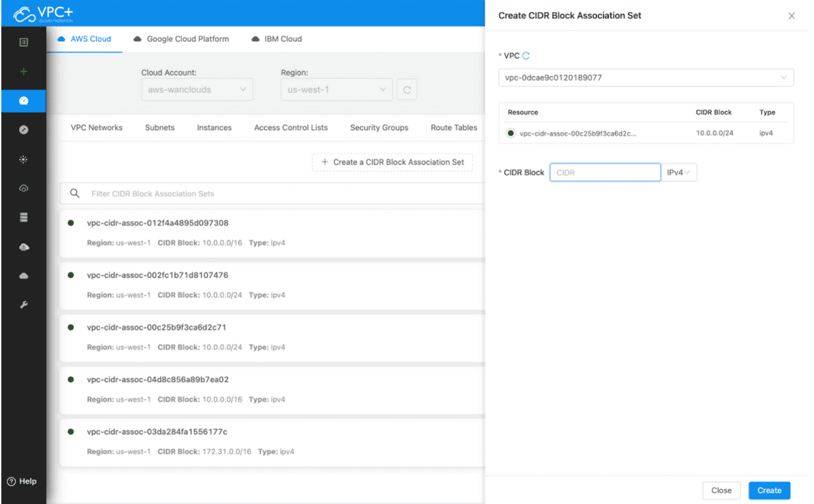
Task: Switch to the IBM Cloud tab
Action: pyautogui.click(x=276, y=39)
